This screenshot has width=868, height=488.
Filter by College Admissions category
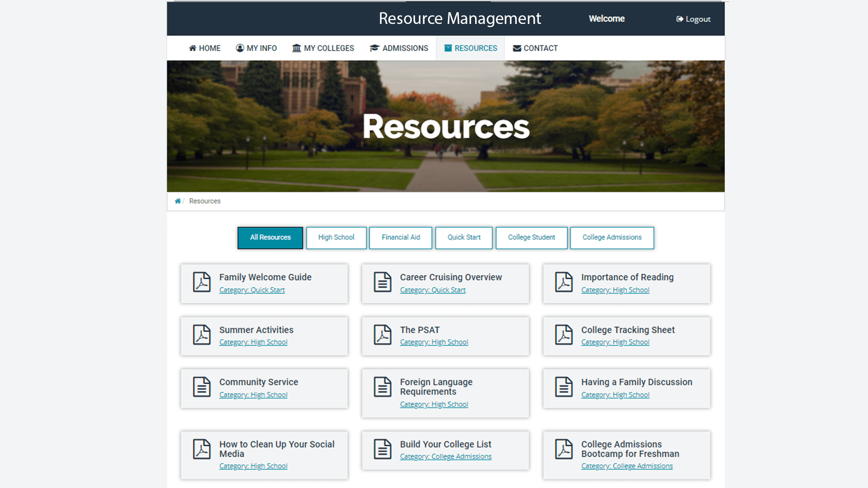coord(612,238)
